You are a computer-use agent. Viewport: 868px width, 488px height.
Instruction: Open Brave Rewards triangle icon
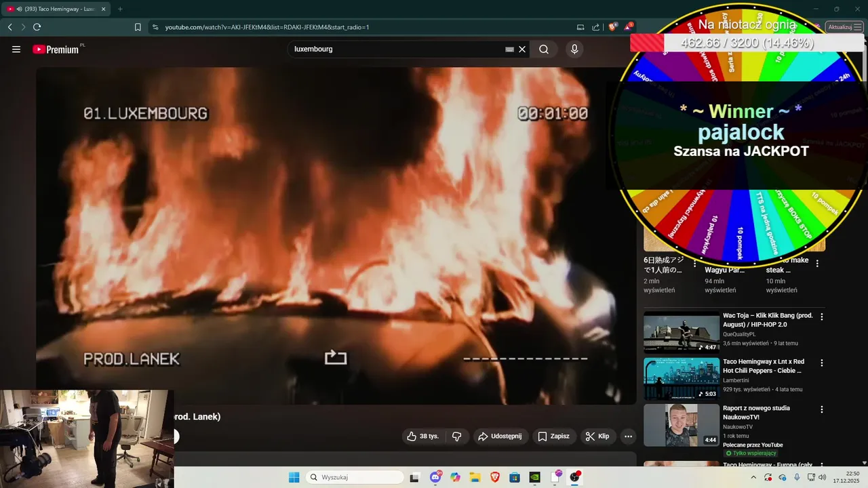click(628, 27)
